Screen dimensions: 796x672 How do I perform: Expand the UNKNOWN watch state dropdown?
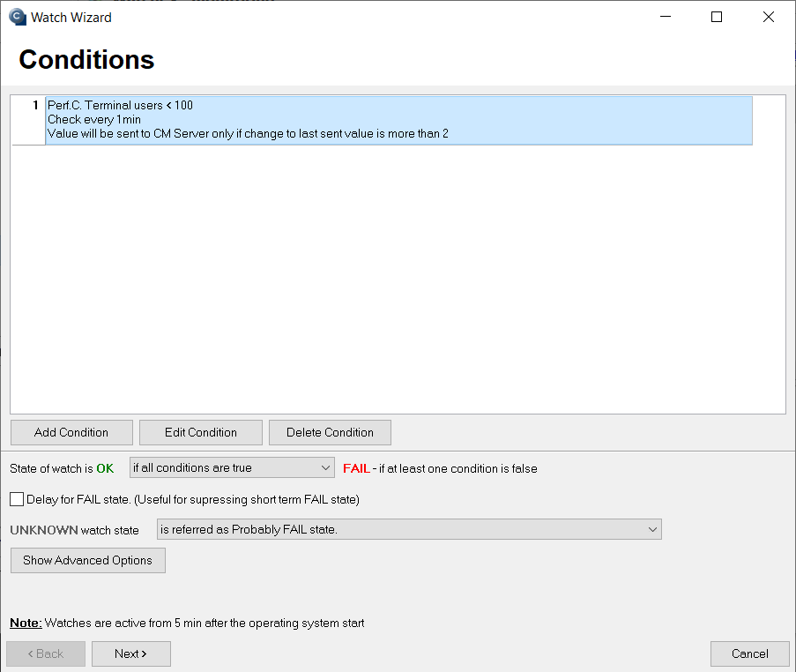(409, 529)
